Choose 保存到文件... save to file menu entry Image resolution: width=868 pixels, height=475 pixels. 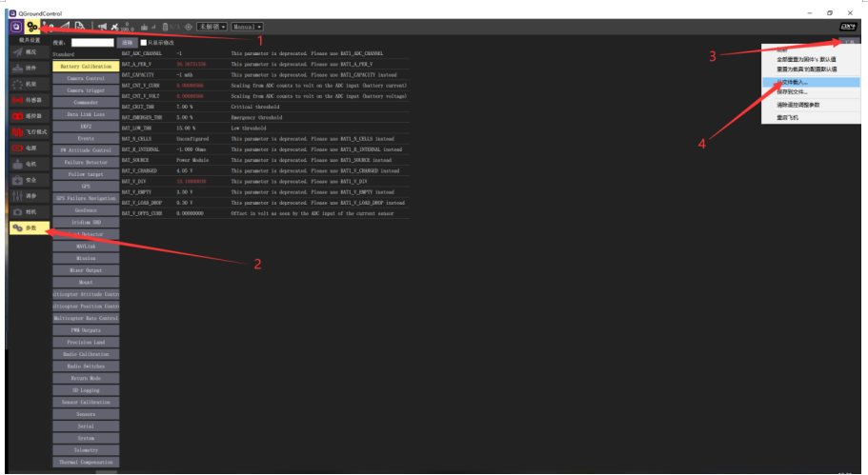coord(811,92)
